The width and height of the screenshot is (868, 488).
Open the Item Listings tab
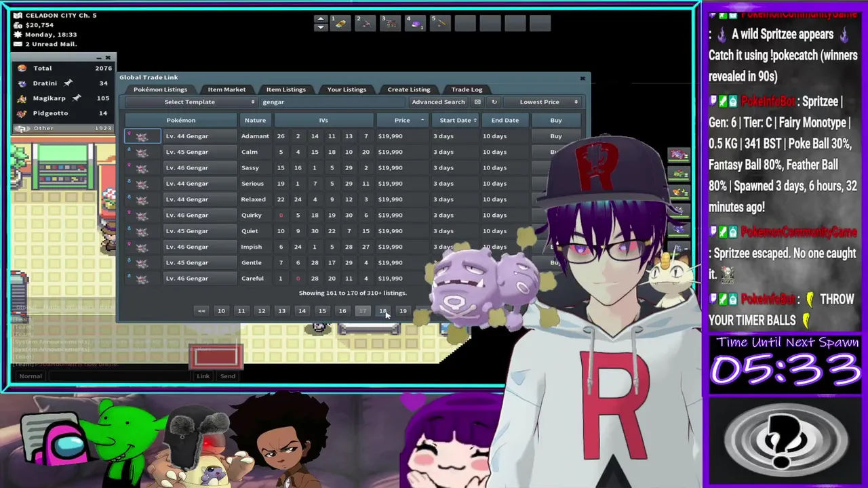(x=285, y=89)
